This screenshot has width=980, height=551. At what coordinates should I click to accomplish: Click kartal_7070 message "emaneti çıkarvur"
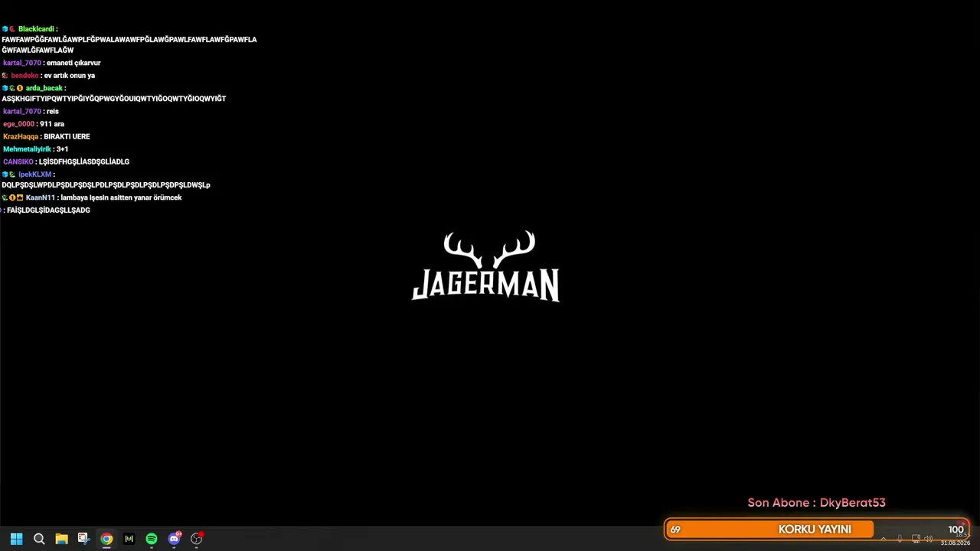[x=52, y=63]
